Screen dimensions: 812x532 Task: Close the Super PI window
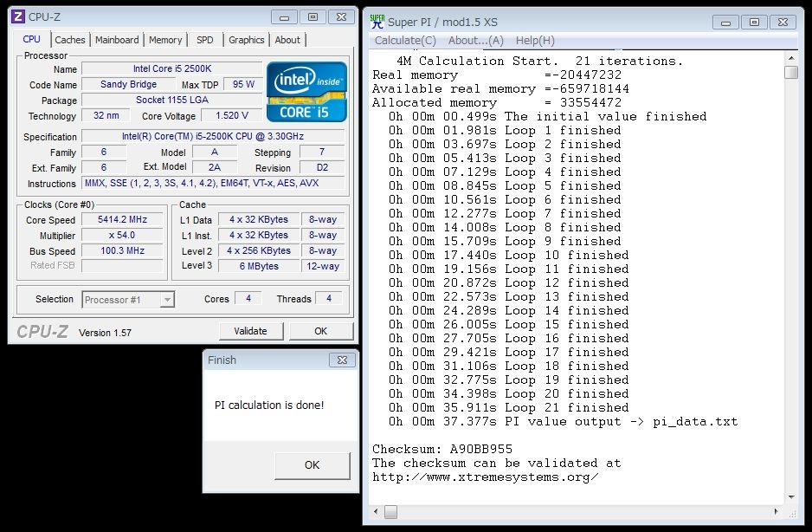point(783,23)
